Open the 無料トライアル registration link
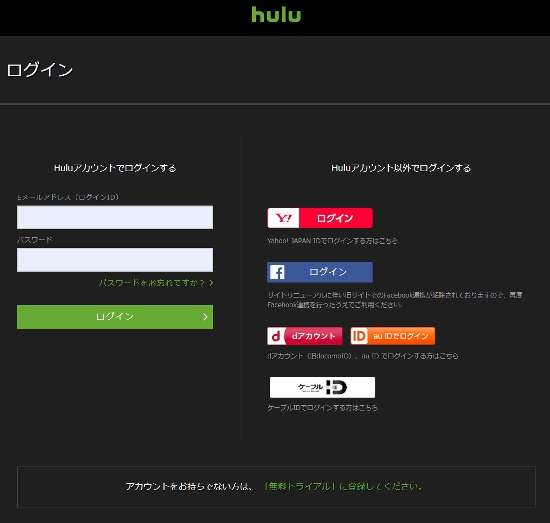Image resolution: width=550 pixels, height=523 pixels. pyautogui.click(x=343, y=487)
